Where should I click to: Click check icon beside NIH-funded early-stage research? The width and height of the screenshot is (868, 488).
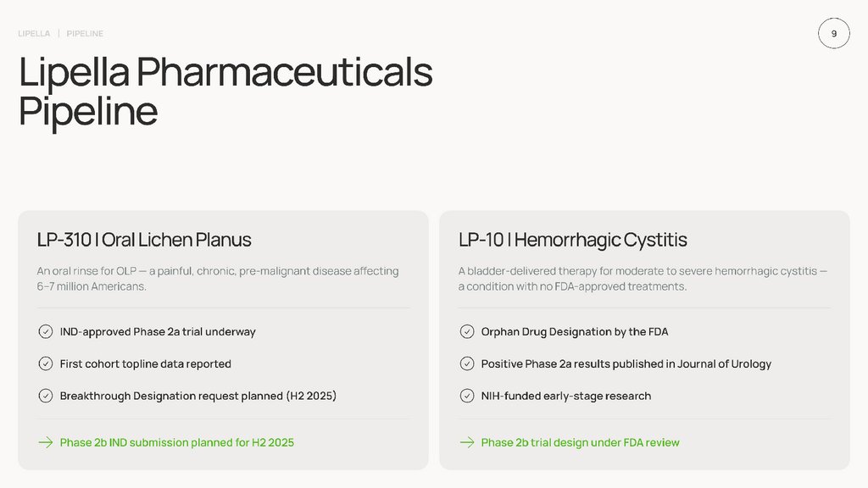tap(467, 396)
